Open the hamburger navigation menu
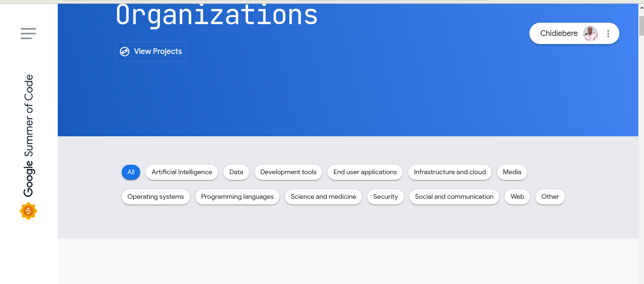Screen dimensions: 644x284 point(28,34)
